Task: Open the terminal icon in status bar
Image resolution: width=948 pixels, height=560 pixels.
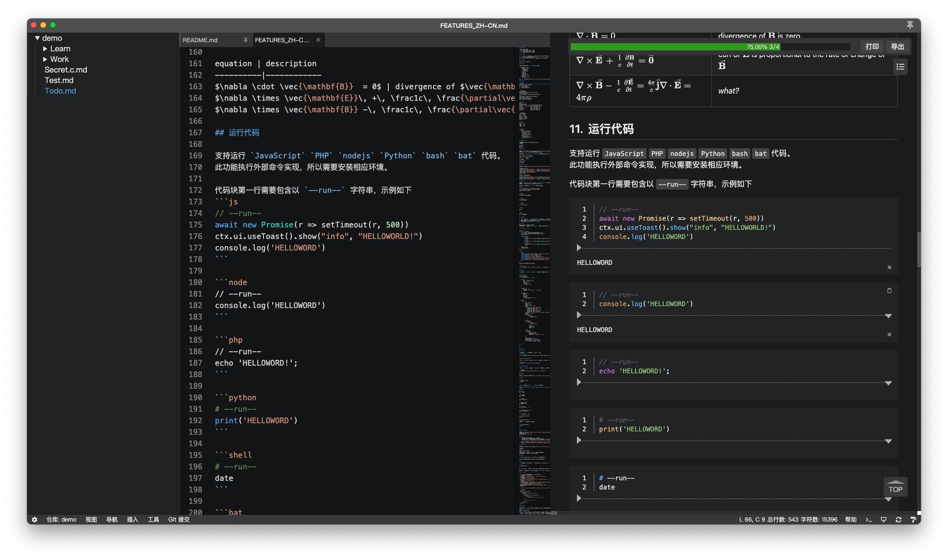Action: point(868,520)
